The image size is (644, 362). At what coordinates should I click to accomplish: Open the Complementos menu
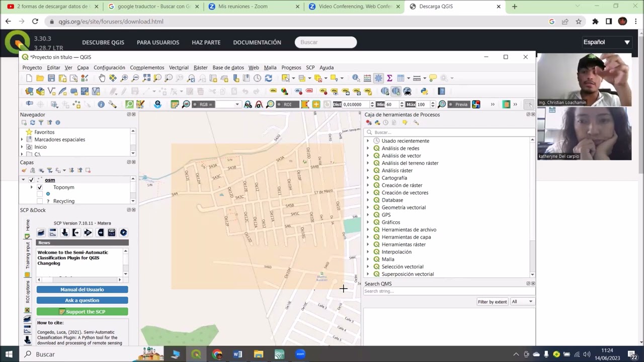(147, 67)
